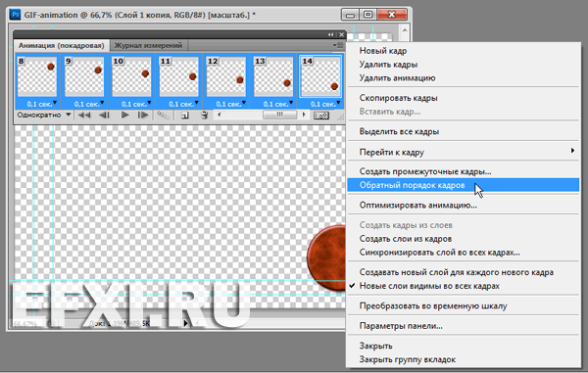The height and width of the screenshot is (373, 588).
Task: Click the document vertical scrollbar up arrow
Action: 405,30
